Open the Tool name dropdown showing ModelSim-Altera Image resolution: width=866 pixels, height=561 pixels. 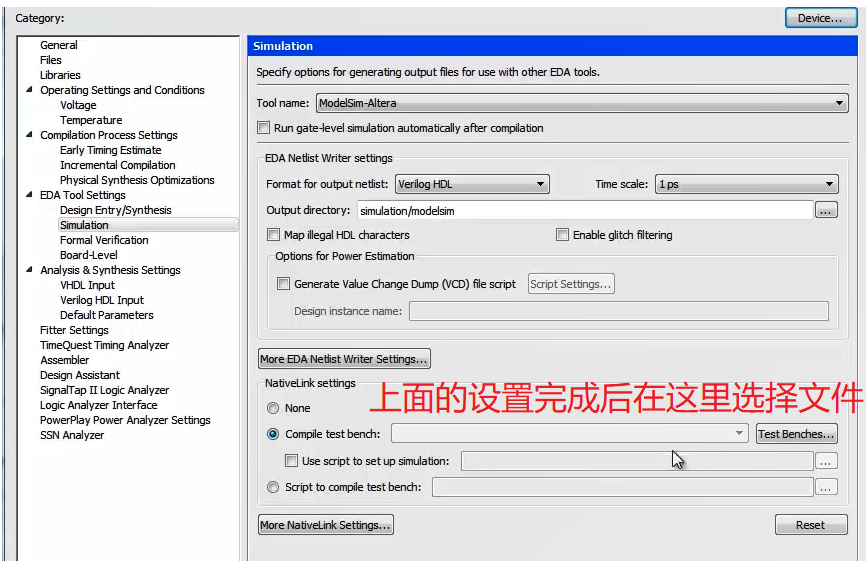[x=582, y=103]
